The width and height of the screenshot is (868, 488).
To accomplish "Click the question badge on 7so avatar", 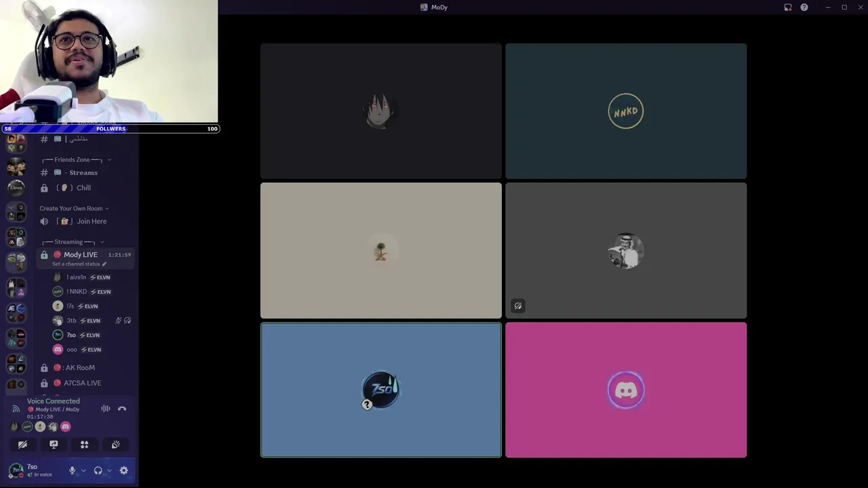I will (x=367, y=405).
